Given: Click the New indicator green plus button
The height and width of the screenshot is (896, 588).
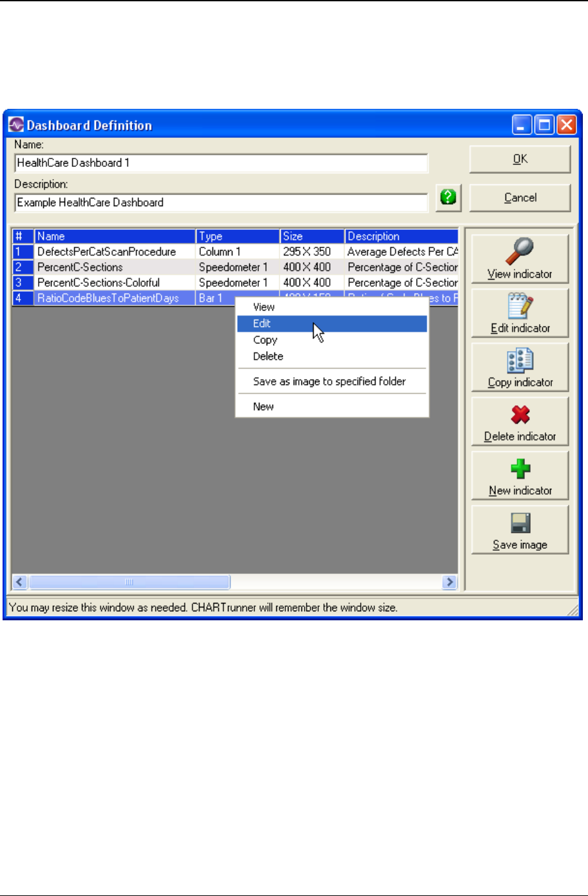Looking at the screenshot, I should [x=520, y=475].
